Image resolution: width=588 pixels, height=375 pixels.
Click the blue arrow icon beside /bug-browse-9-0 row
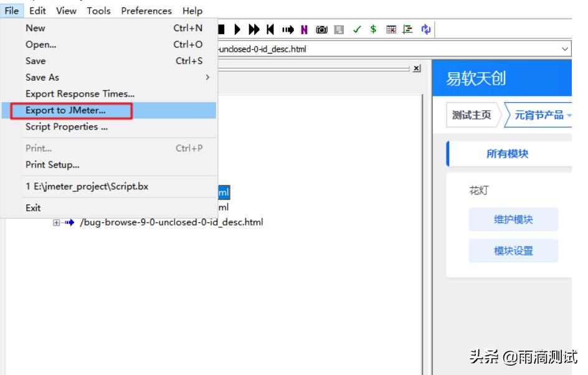pyautogui.click(x=69, y=222)
